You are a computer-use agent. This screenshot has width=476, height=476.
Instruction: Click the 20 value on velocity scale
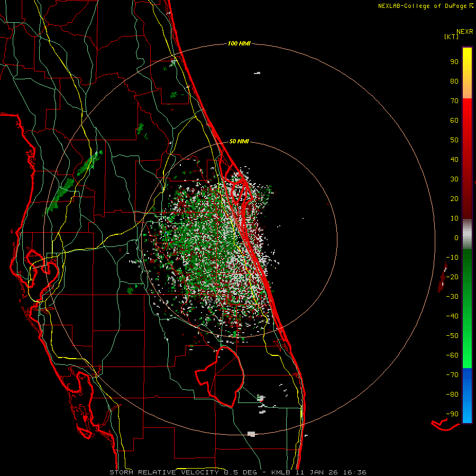click(x=454, y=199)
